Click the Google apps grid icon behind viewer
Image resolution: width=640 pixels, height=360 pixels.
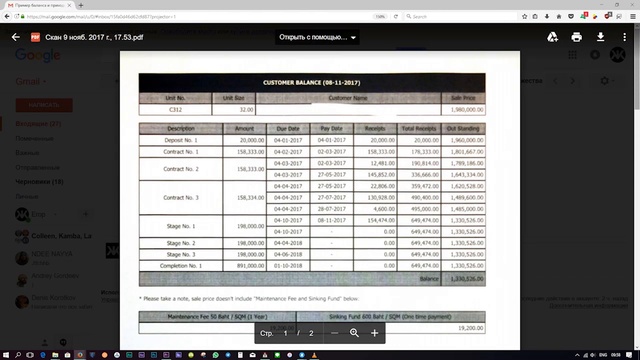(572, 55)
